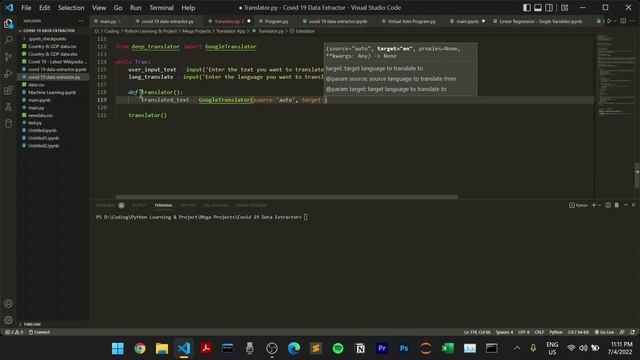
Task: Expand .ipynb_checkpoints folder
Action: 47,39
